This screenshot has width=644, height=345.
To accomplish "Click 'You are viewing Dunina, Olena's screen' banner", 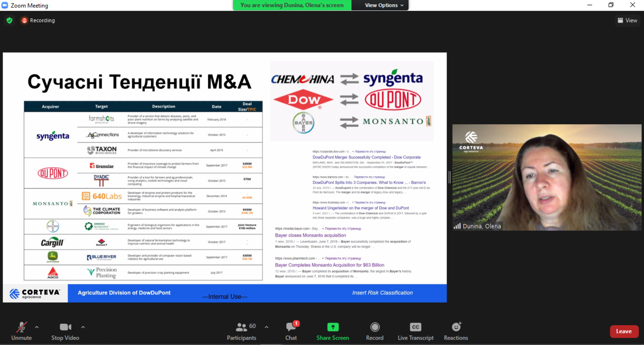I will (x=292, y=5).
